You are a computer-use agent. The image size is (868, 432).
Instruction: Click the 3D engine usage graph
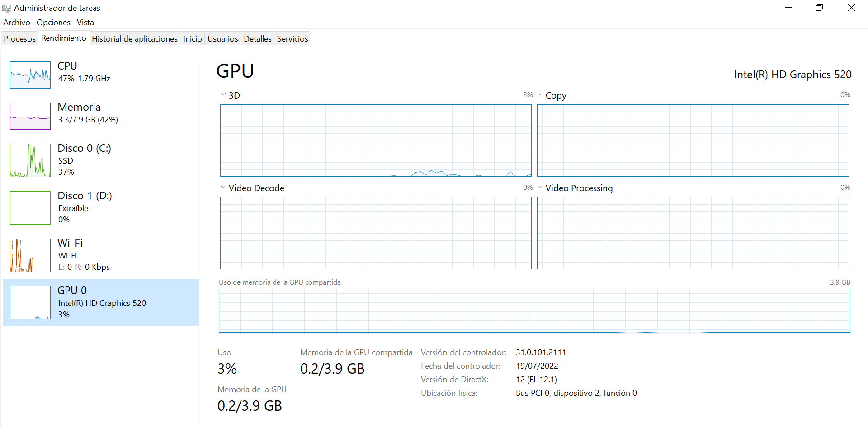[x=376, y=141]
